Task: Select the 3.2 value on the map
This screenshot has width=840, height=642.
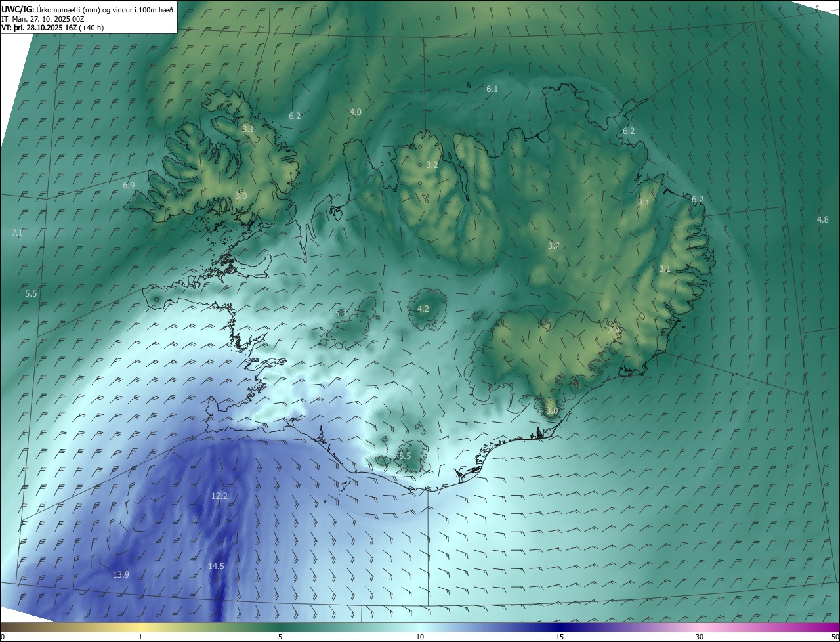Action: pyautogui.click(x=432, y=165)
